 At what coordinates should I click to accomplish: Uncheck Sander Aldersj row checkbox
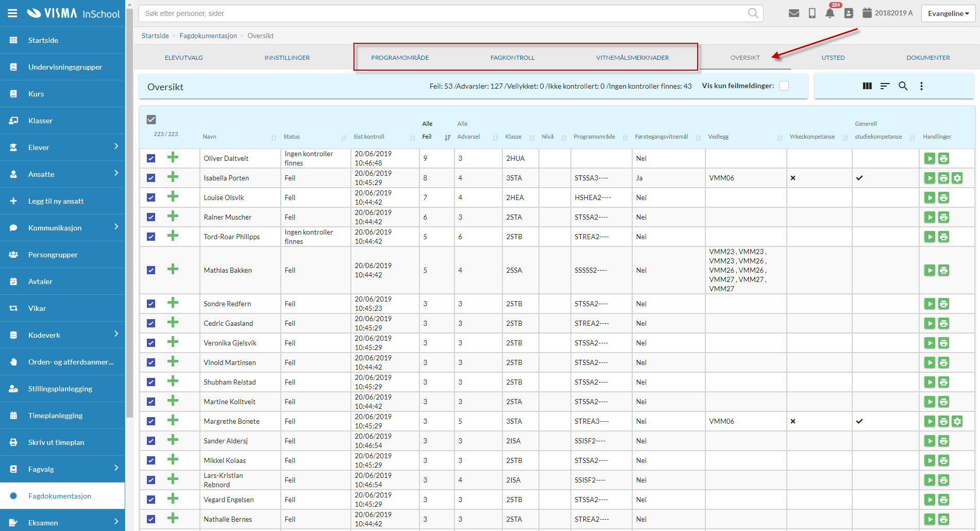tap(151, 441)
